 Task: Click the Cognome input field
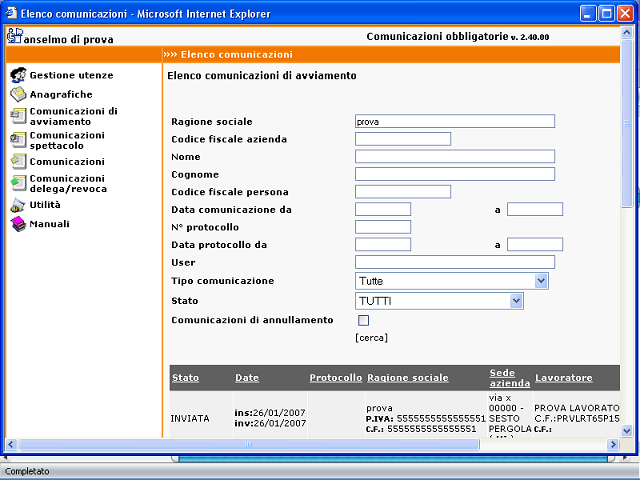[455, 174]
